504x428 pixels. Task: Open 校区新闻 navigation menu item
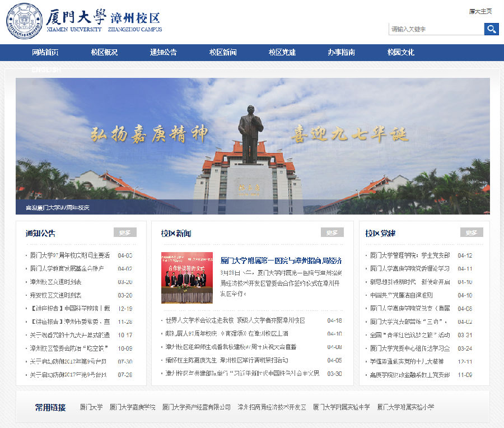pyautogui.click(x=223, y=53)
